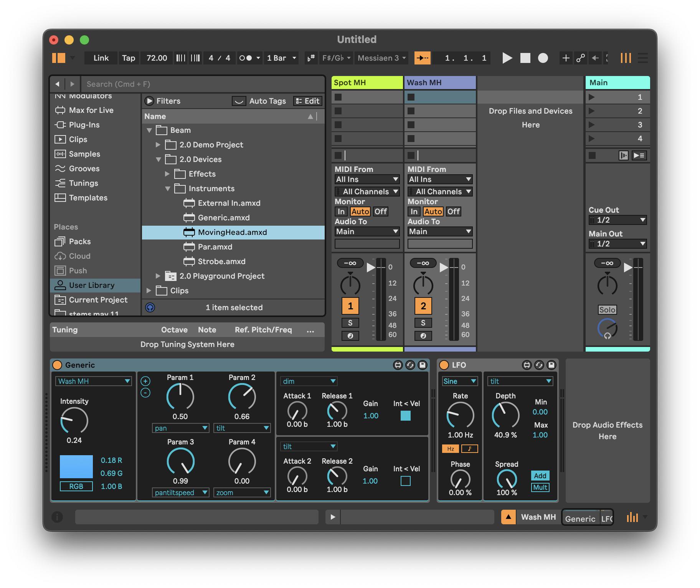
Task: Collapse the Instruments folder
Action: pyautogui.click(x=168, y=188)
